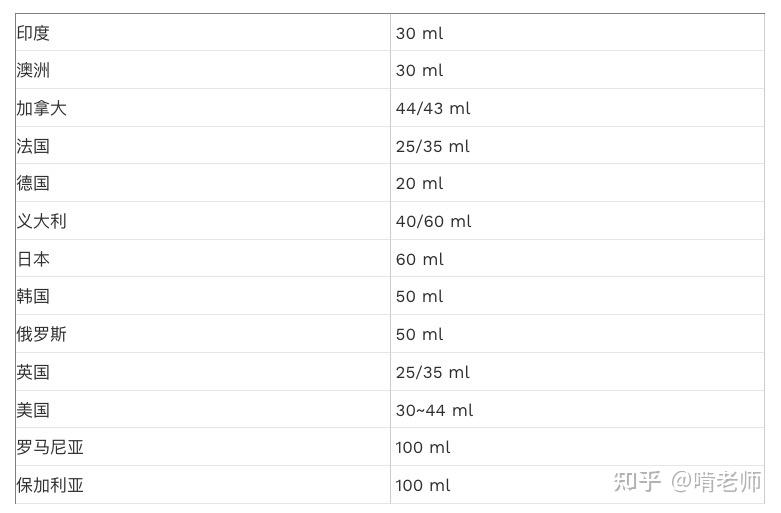Select the 澳洲 table cell
The image size is (781, 513).
tap(33, 70)
